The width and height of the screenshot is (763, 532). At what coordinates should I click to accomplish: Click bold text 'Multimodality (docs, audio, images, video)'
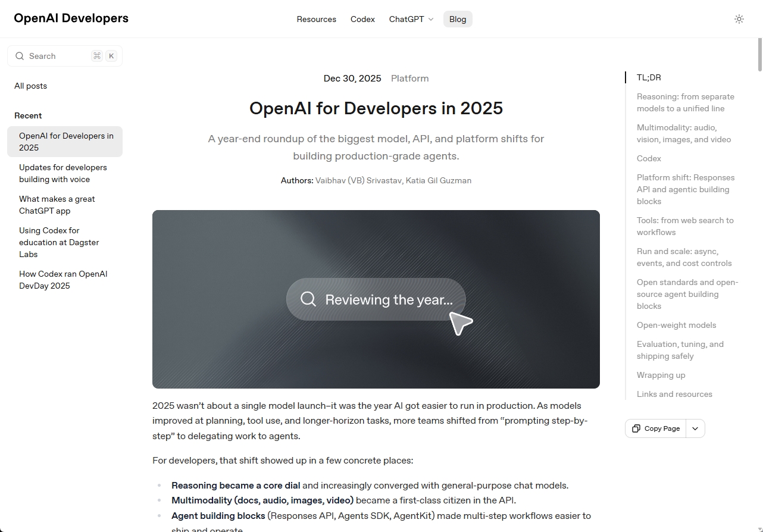(262, 500)
